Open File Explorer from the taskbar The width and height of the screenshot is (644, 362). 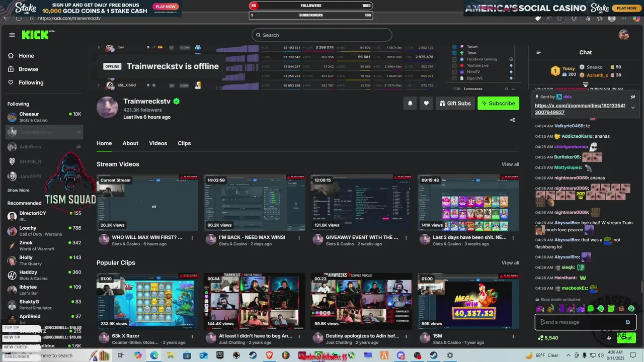[171, 355]
